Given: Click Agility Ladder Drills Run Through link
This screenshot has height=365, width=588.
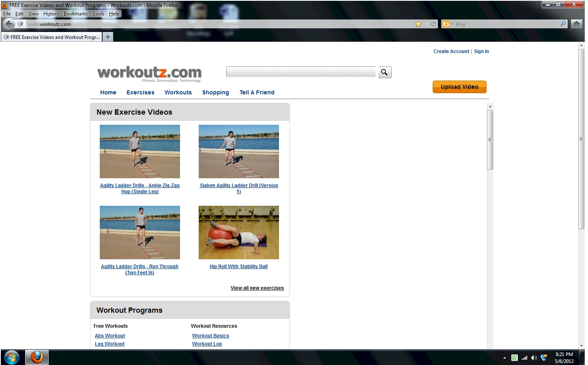Looking at the screenshot, I should point(139,269).
